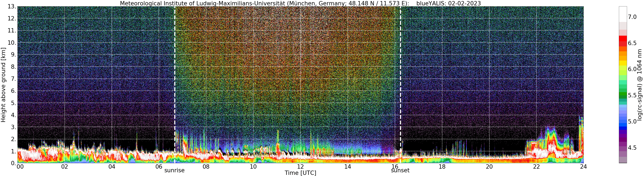This screenshot has width=644, height=177.
Task: Click the time axis tick '22'
Action: pyautogui.click(x=536, y=167)
